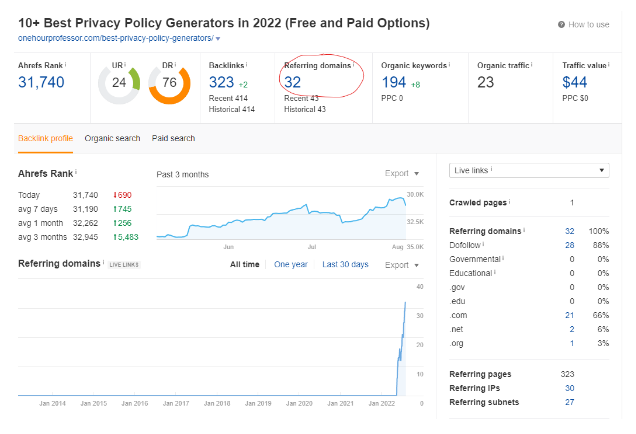Open the $44 traffic value
The image size is (636, 434).
(x=574, y=82)
